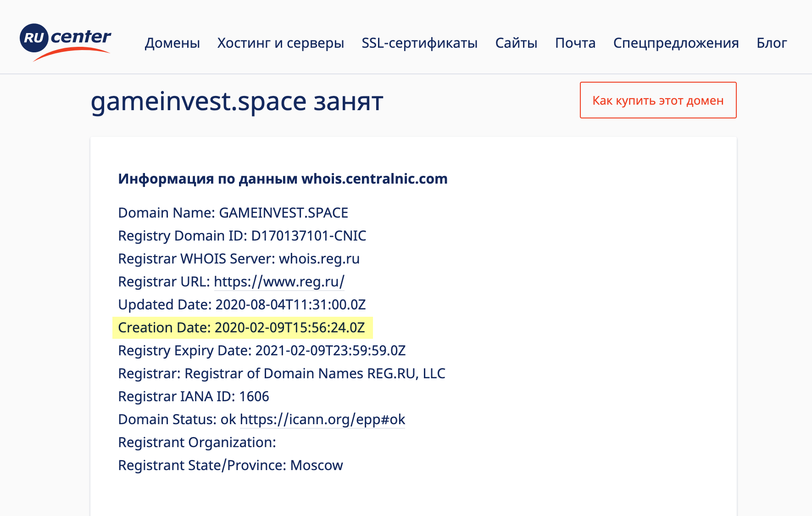The height and width of the screenshot is (516, 812).
Task: Open the Хостинг и серверы menu
Action: pos(280,43)
